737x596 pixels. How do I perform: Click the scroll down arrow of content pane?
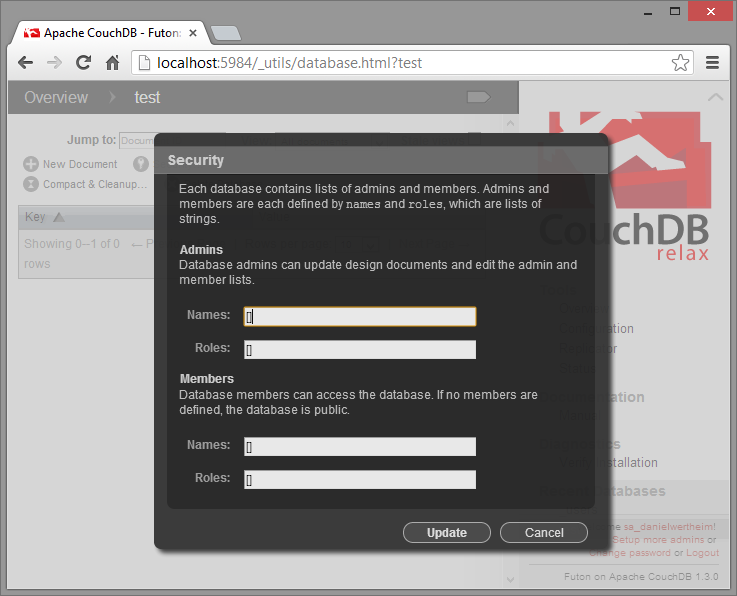[x=510, y=580]
